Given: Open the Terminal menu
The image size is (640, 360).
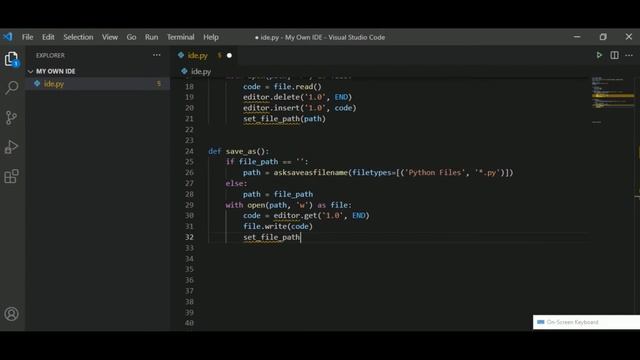Looking at the screenshot, I should pos(180,37).
